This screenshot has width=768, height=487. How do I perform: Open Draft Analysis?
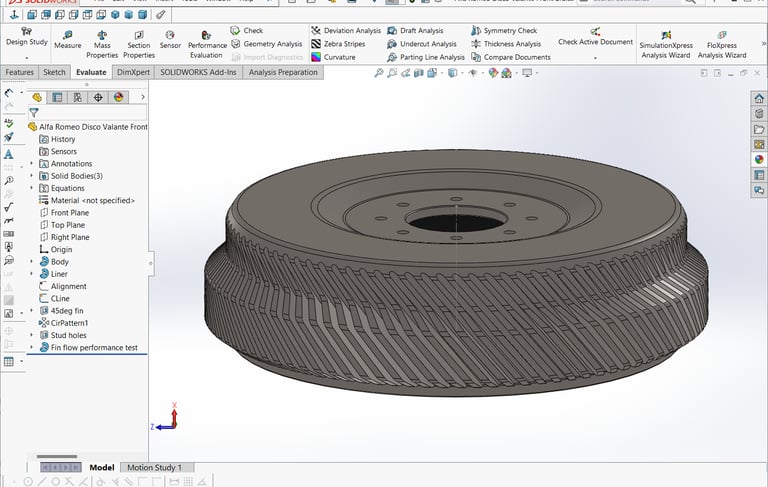coord(415,30)
